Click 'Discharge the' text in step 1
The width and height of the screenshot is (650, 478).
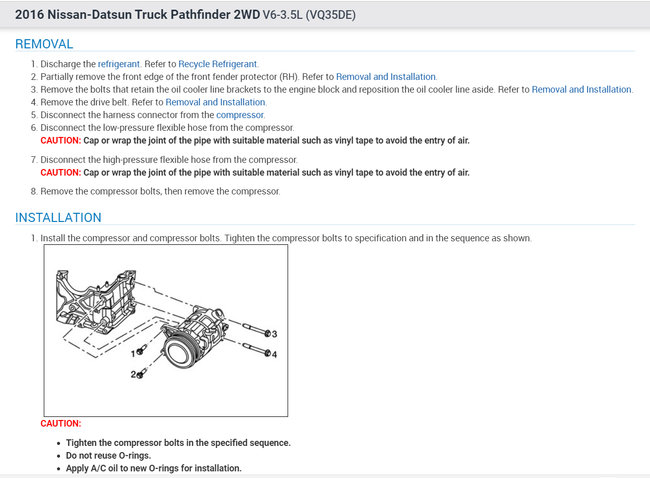[68, 64]
